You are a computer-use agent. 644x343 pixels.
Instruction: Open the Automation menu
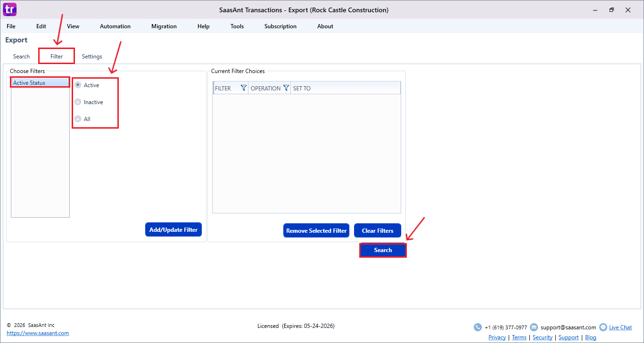(115, 26)
